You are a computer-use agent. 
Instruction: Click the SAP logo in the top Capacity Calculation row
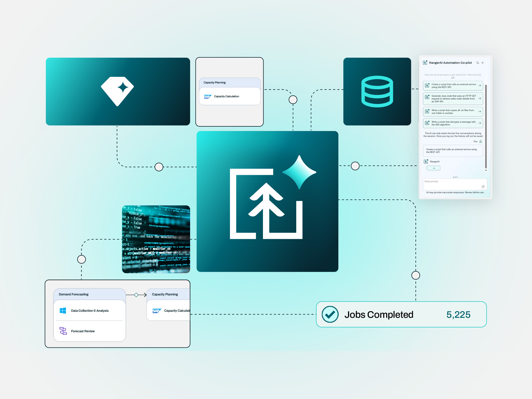pos(208,96)
